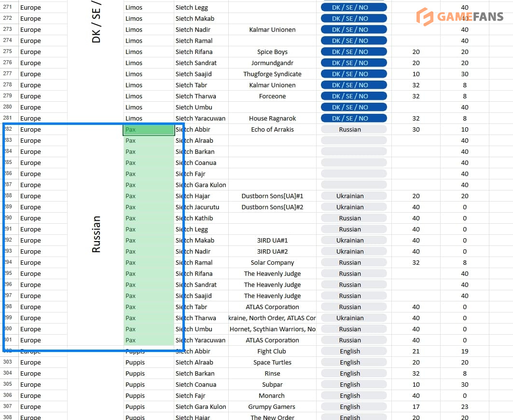
Task: Select the Subpar cell
Action: [x=272, y=384]
